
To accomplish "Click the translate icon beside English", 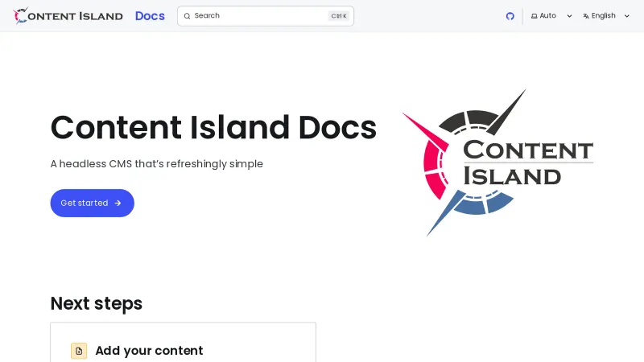I will point(586,16).
